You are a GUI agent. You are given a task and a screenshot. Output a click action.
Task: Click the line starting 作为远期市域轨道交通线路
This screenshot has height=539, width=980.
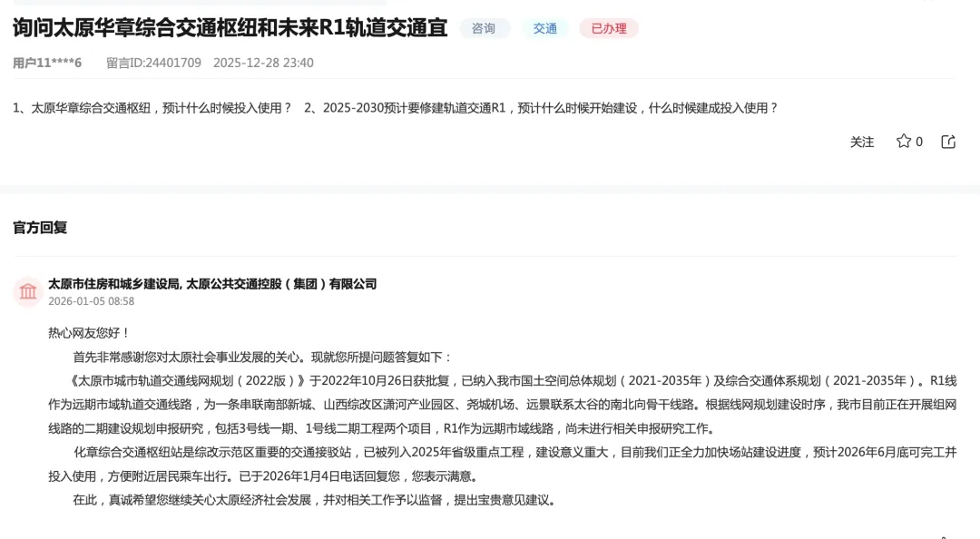pos(503,405)
